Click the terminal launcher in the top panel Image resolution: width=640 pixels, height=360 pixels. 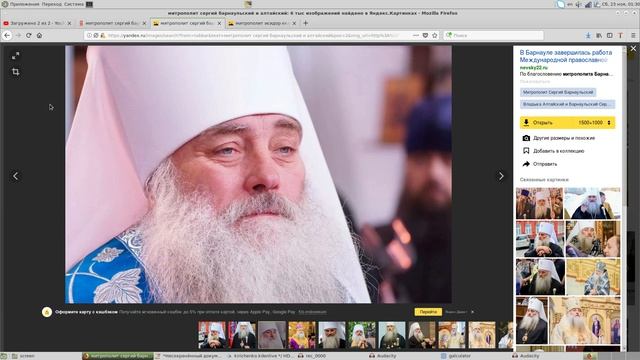tap(89, 4)
